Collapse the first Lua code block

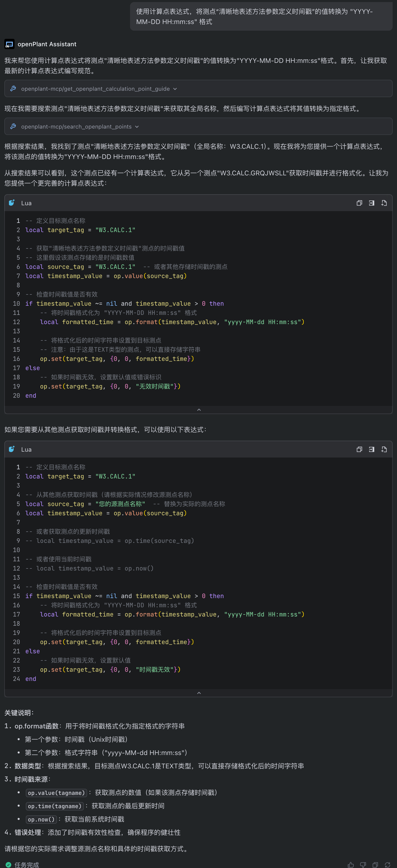pos(199,410)
